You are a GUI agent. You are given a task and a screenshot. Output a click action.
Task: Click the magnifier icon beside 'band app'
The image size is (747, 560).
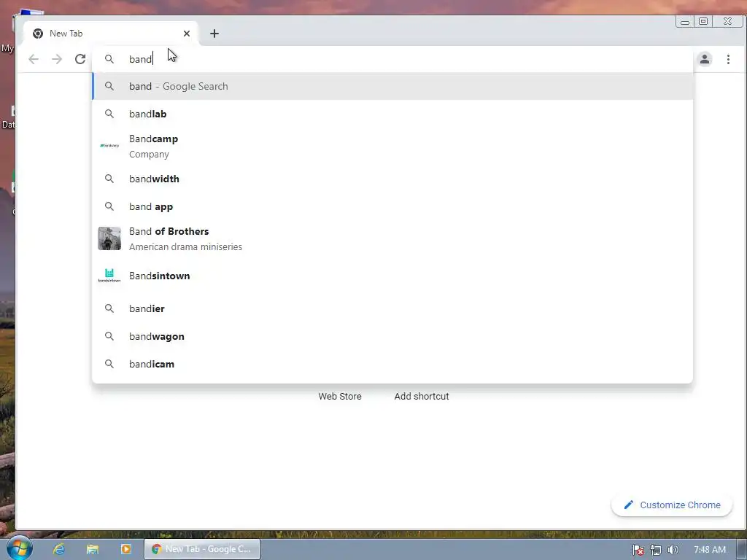point(109,206)
